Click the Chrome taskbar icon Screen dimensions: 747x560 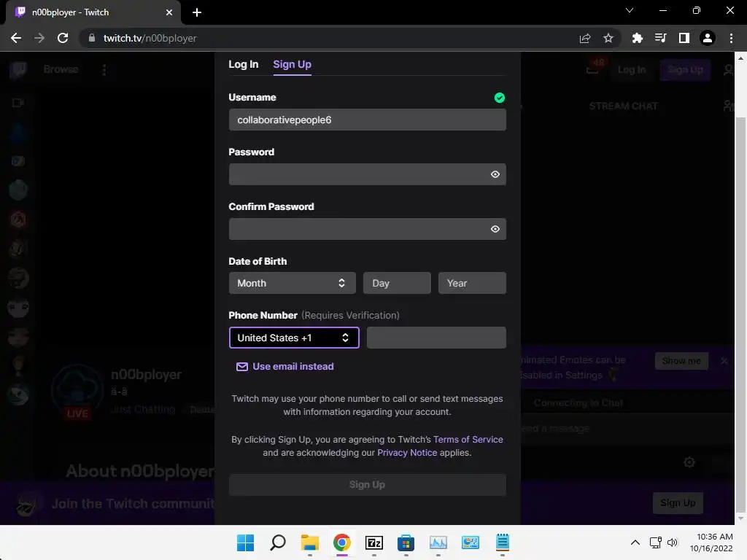pos(342,542)
